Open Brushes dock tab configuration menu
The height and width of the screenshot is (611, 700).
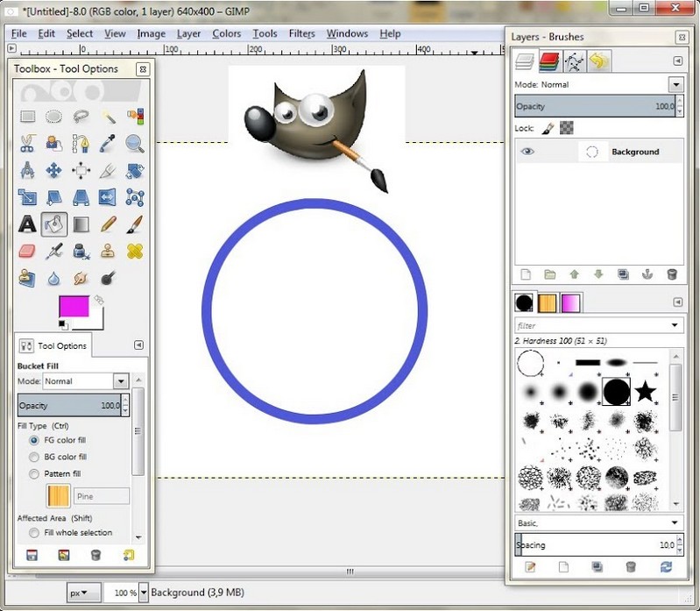pyautogui.click(x=678, y=302)
